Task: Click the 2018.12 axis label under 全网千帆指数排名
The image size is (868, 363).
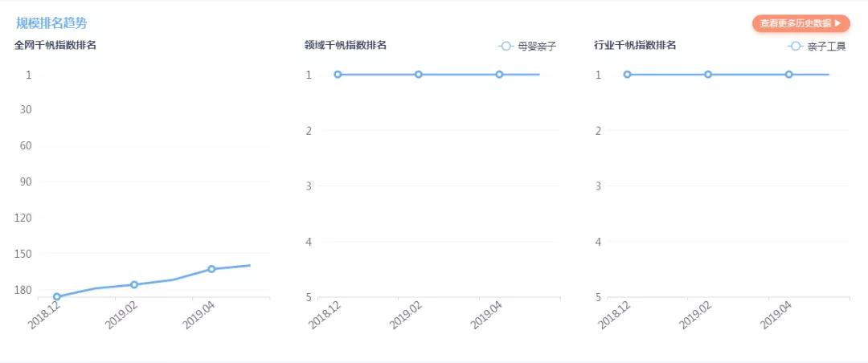Action: (45, 315)
